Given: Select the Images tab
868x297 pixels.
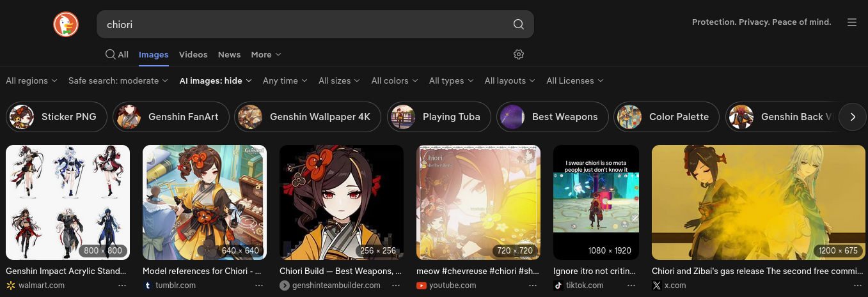Looking at the screenshot, I should tap(154, 54).
